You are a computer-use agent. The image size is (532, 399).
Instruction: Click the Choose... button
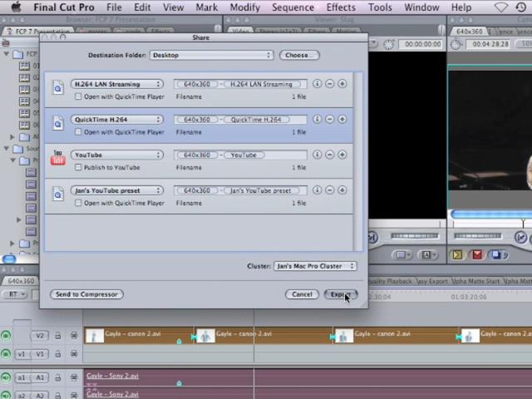point(299,56)
